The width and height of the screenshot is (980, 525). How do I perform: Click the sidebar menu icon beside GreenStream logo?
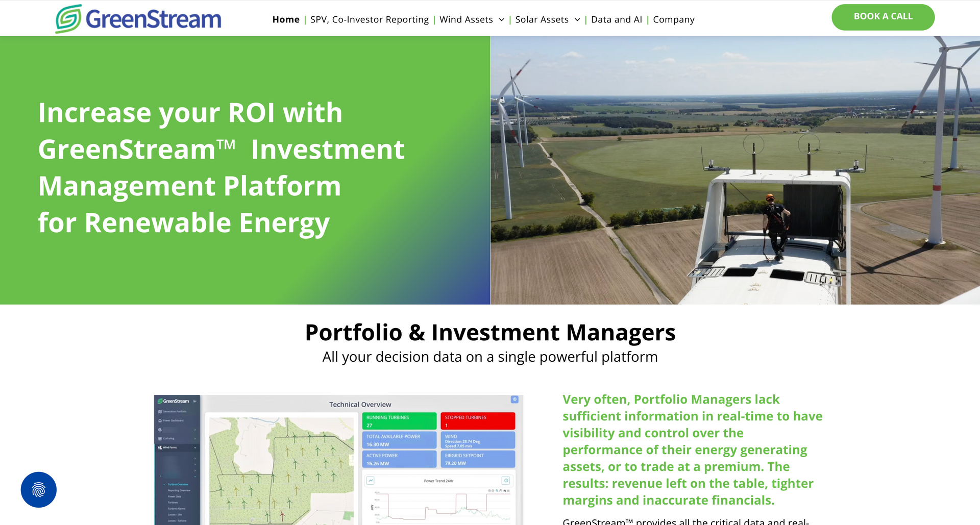pos(195,401)
